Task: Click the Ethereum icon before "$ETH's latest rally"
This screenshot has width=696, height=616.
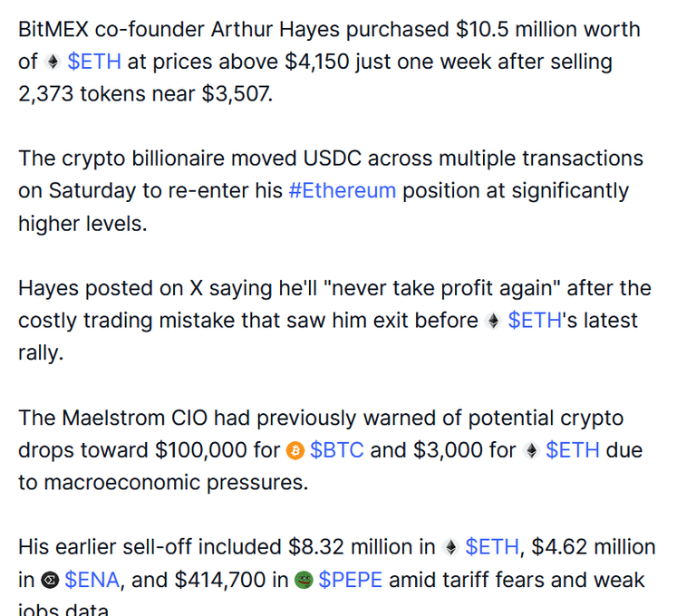Action: point(493,321)
